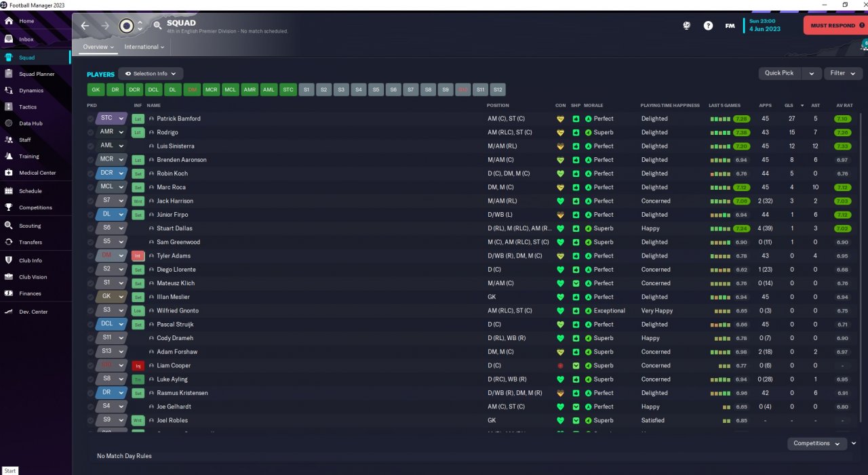Screen dimensions: 868x475
Task: Click the FM logo icon
Action: pos(730,26)
